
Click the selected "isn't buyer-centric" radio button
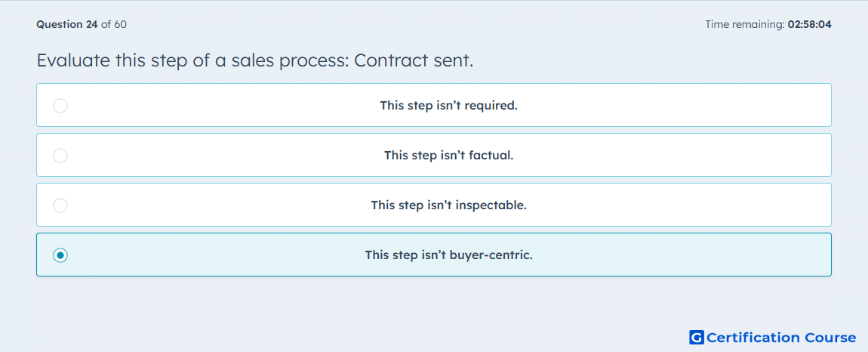(x=60, y=255)
